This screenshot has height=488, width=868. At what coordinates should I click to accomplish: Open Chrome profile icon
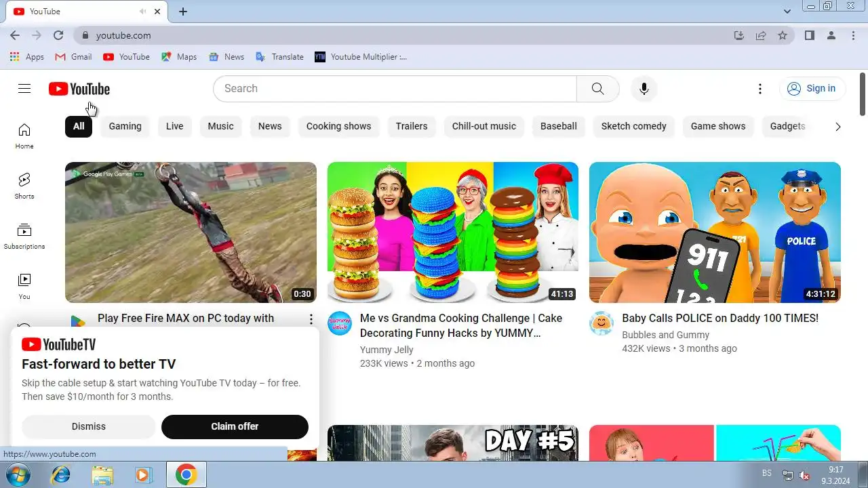(x=831, y=35)
